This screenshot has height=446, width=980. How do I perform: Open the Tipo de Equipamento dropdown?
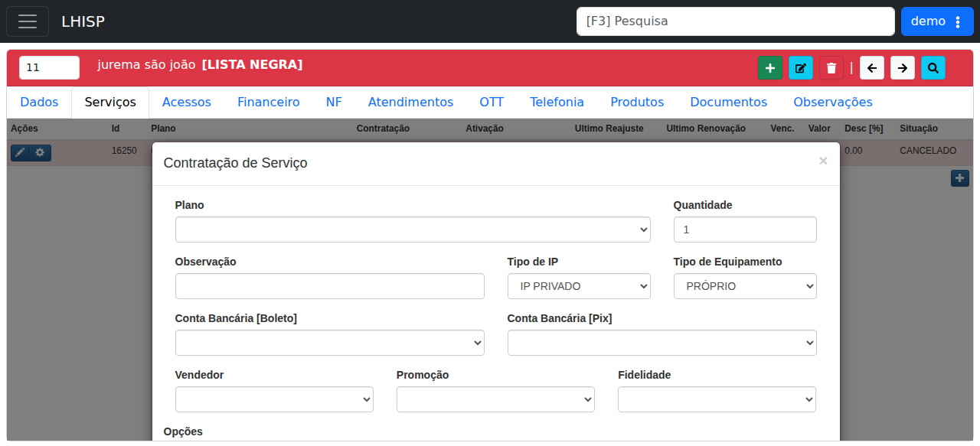pos(745,286)
